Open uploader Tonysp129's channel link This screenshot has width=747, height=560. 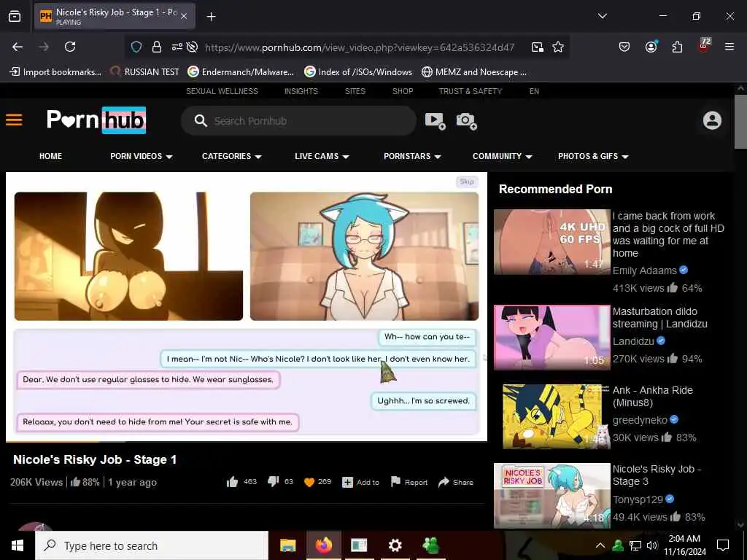[x=638, y=499]
